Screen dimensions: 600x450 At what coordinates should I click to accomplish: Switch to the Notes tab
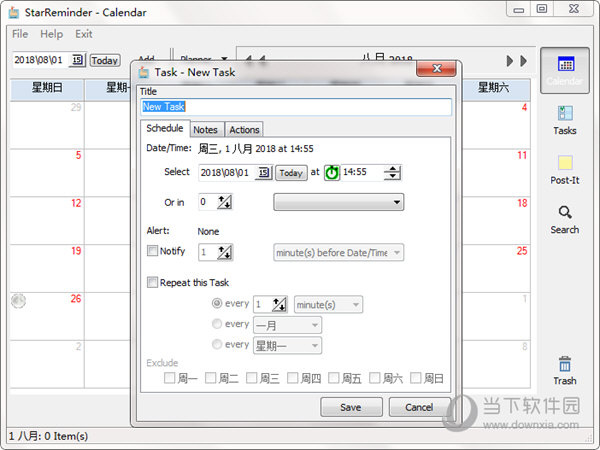click(x=205, y=130)
